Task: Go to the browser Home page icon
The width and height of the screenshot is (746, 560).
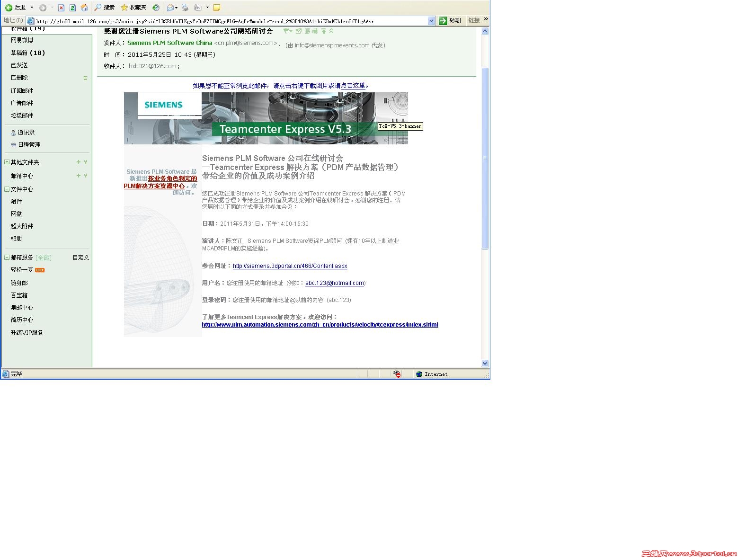Action: click(84, 8)
